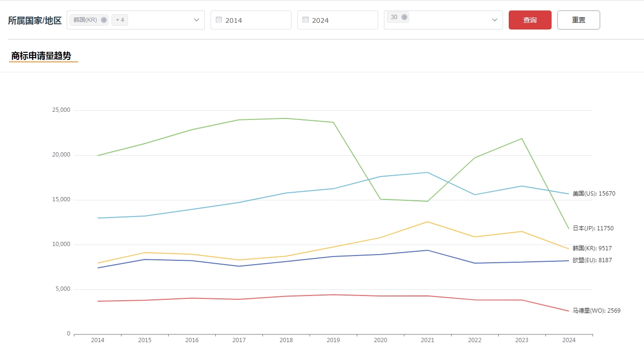
Task: Show hidden countries via the +4 tag
Action: tap(120, 20)
